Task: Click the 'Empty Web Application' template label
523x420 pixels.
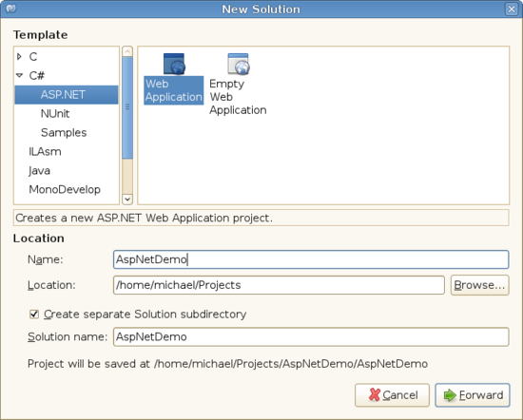Action: [238, 97]
